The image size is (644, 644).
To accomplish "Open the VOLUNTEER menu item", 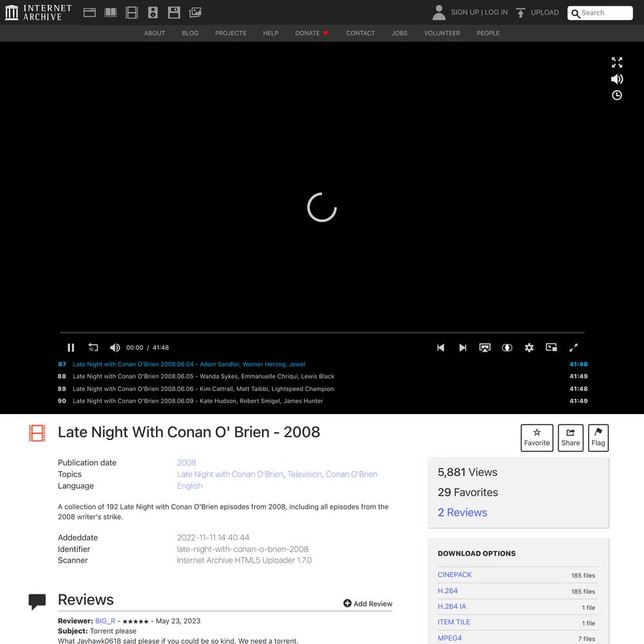I will (442, 33).
